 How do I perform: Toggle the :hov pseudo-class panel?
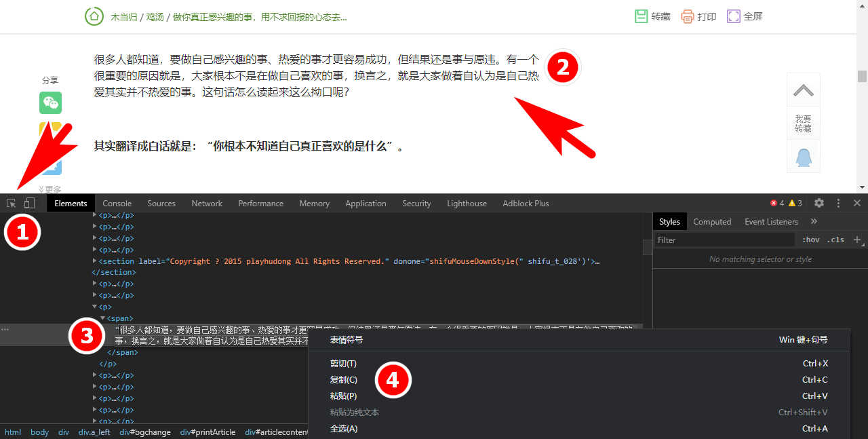coord(811,240)
